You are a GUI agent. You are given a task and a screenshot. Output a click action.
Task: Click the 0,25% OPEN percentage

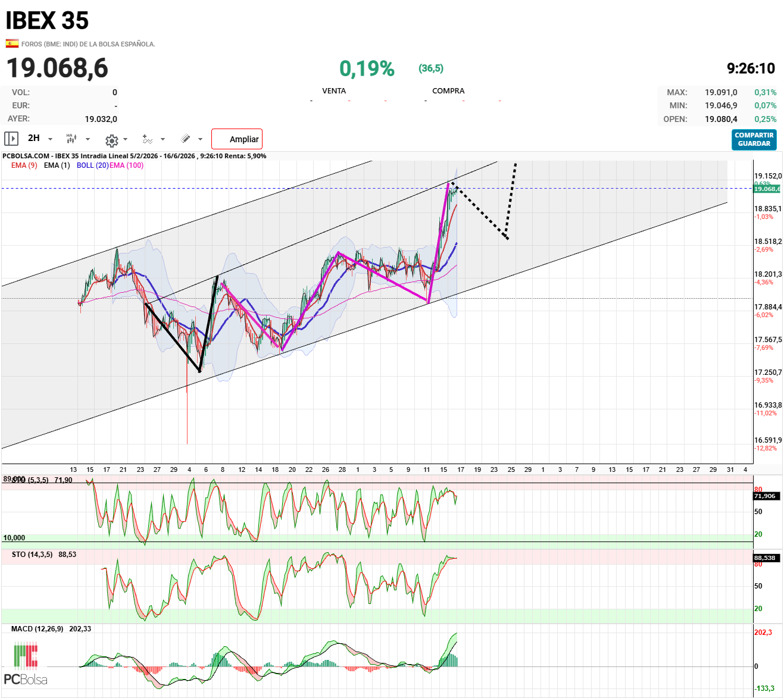click(766, 119)
